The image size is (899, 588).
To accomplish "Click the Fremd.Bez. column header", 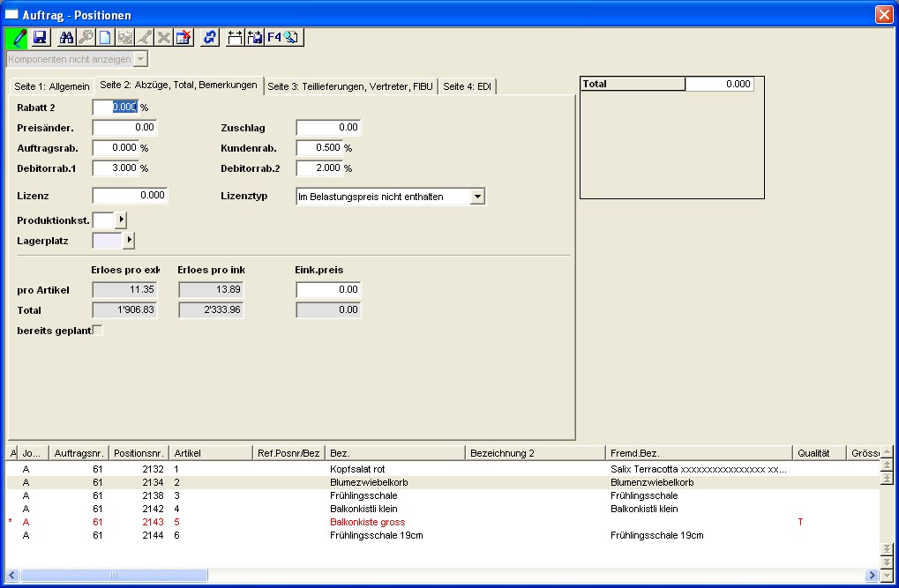I will pyautogui.click(x=699, y=453).
